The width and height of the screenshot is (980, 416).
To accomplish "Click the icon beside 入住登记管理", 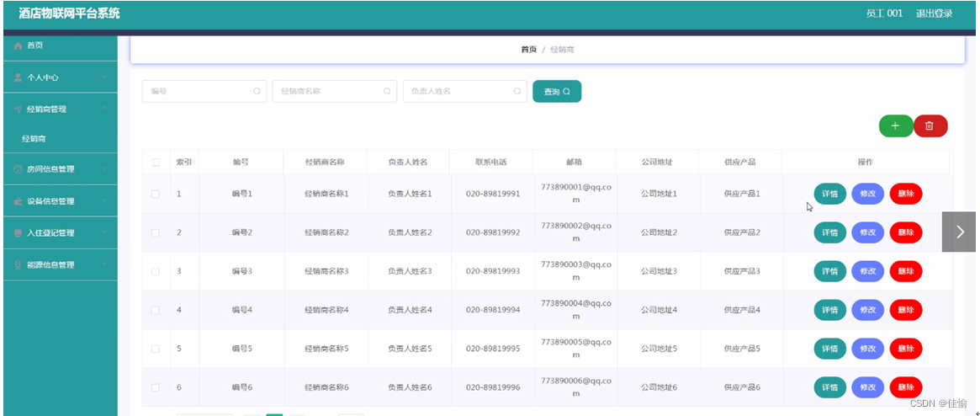I will [x=18, y=233].
